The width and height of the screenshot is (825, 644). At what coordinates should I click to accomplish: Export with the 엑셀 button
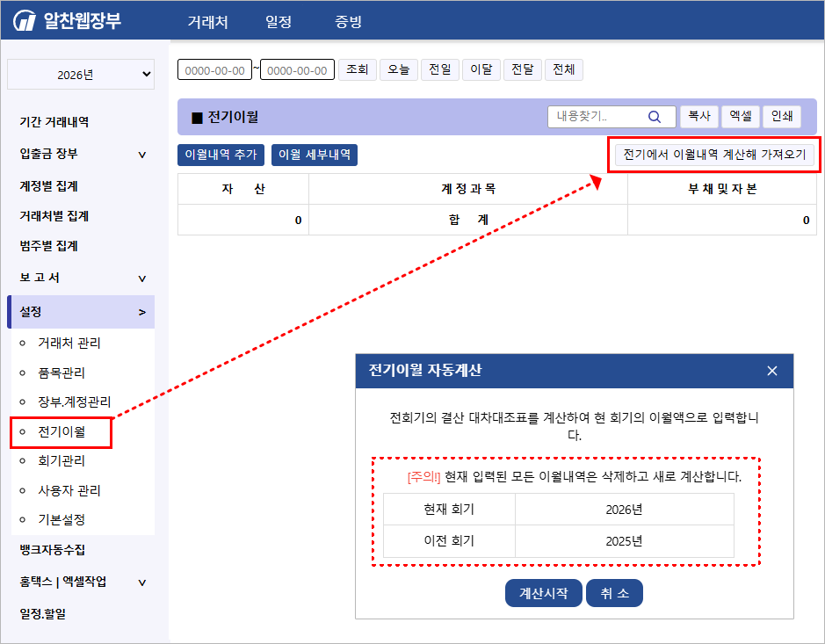point(741,116)
